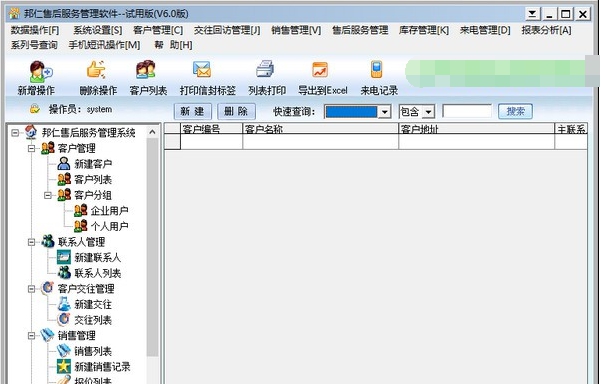Open the 客户管理[C] menu

click(158, 30)
